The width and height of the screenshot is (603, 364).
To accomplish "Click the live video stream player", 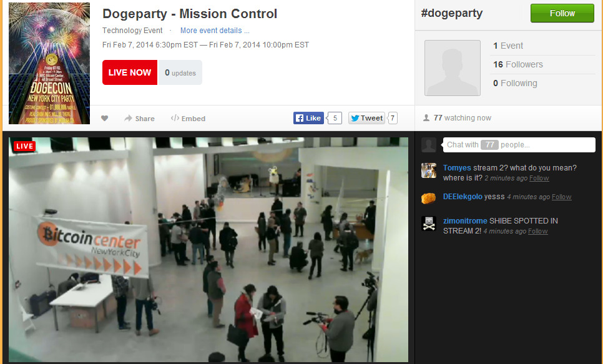I will [x=208, y=250].
